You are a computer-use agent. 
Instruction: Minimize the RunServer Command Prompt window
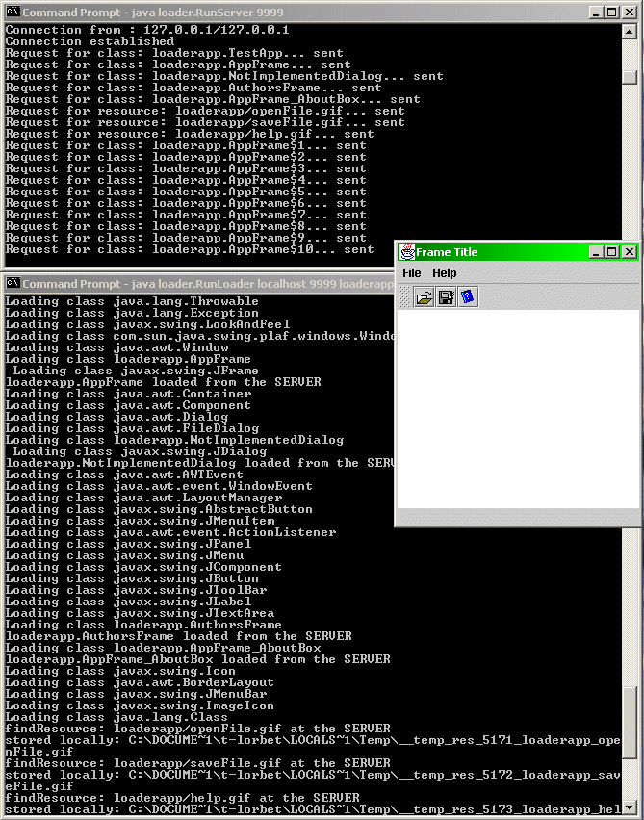click(597, 13)
